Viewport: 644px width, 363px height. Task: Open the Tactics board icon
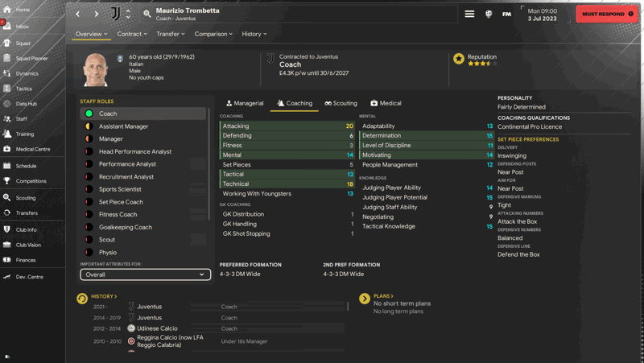[7, 89]
